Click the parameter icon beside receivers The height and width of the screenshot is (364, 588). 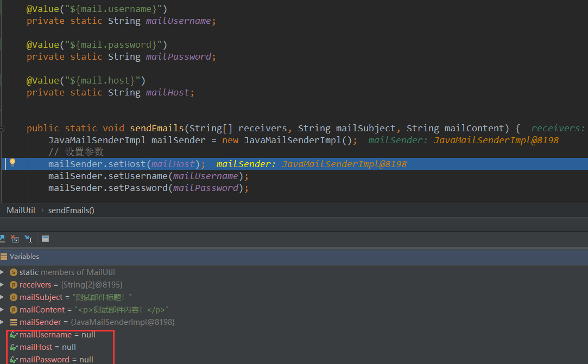point(14,285)
